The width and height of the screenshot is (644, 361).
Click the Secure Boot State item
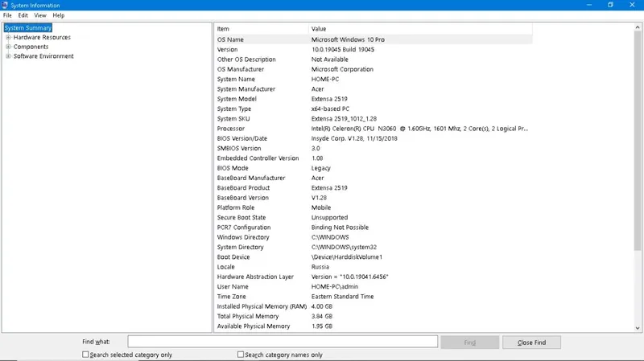click(x=242, y=217)
